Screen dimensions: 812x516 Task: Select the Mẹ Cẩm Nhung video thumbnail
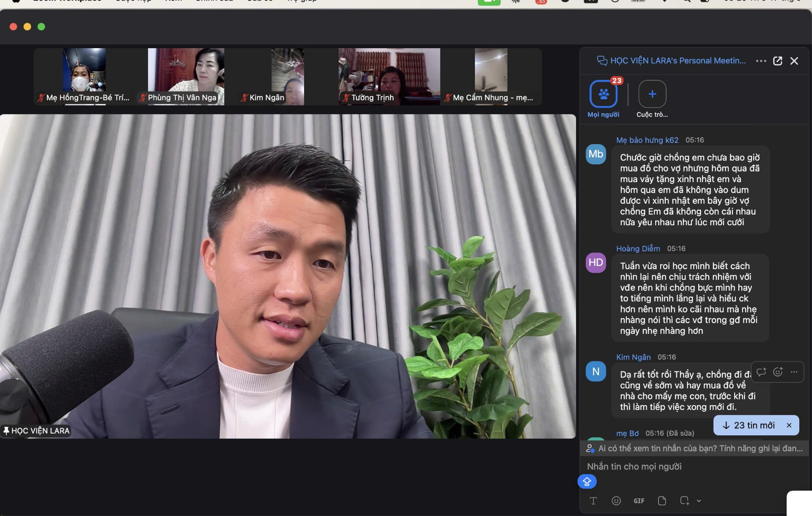coord(491,76)
